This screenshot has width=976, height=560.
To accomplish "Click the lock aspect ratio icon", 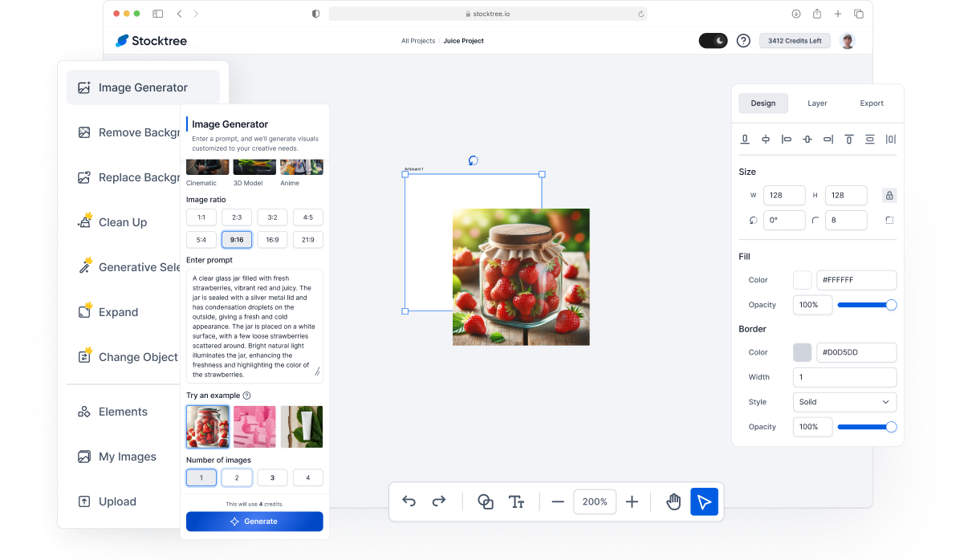I will (x=889, y=195).
